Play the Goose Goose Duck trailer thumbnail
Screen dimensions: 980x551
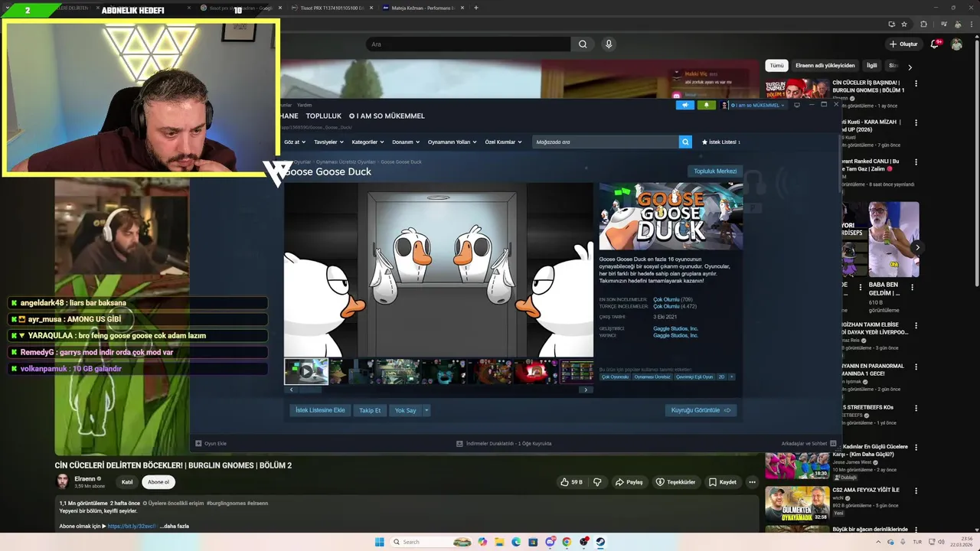[306, 371]
